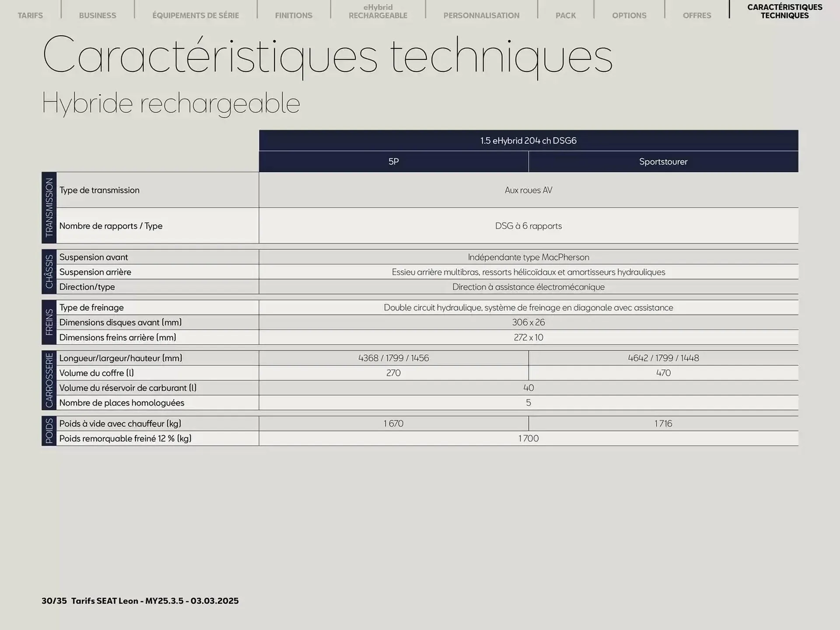Open the PACK section
Screen dimensions: 840x630
point(566,15)
